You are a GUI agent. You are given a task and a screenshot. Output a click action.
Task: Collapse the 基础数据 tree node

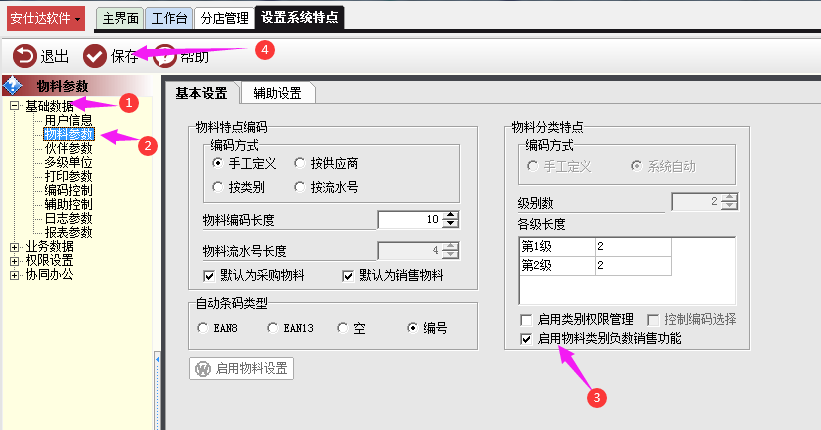click(x=15, y=106)
